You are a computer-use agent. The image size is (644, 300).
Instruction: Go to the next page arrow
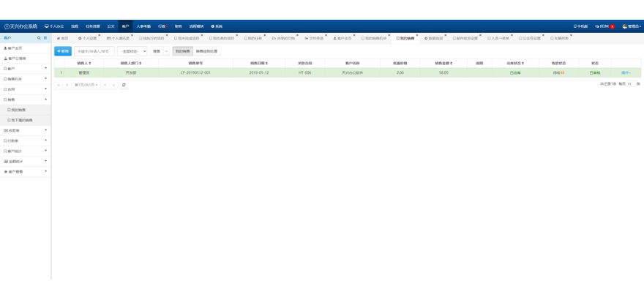(x=105, y=85)
